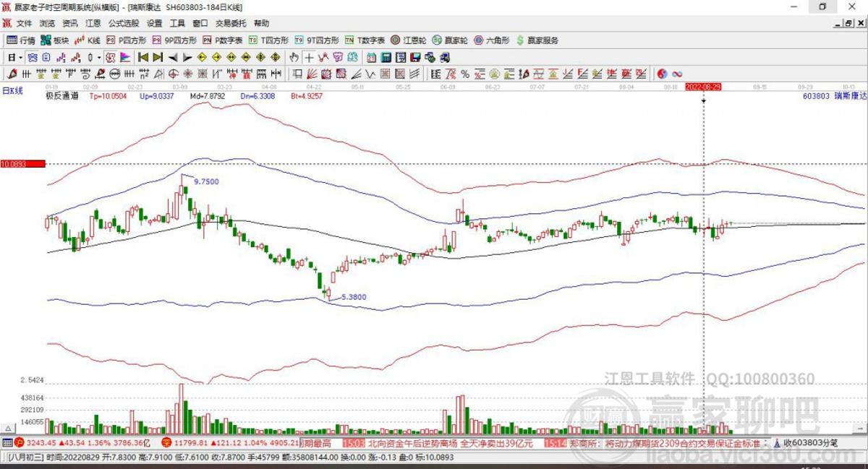This screenshot has width=868, height=469.
Task: Open the 窗口 menu
Action: pyautogui.click(x=200, y=23)
